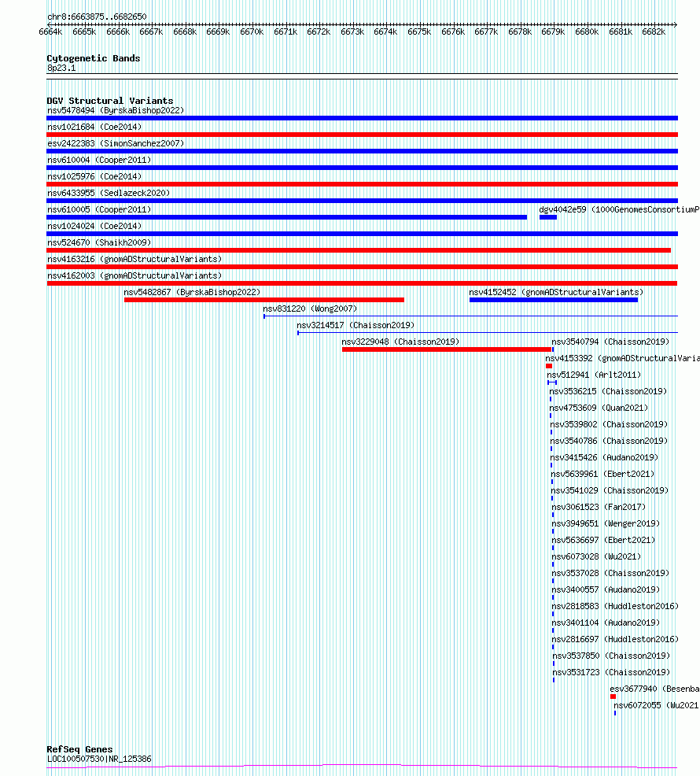The image size is (700, 776).
Task: Click the small blue bar under dgv4042e59
Action: coord(548,217)
